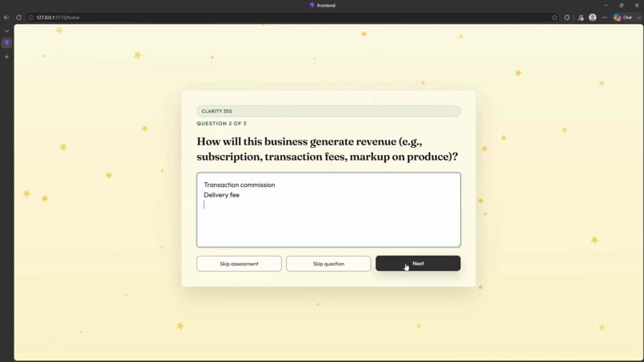The height and width of the screenshot is (362, 644).
Task: Expand the dropdown arrow beside Chat
Action: point(638,18)
